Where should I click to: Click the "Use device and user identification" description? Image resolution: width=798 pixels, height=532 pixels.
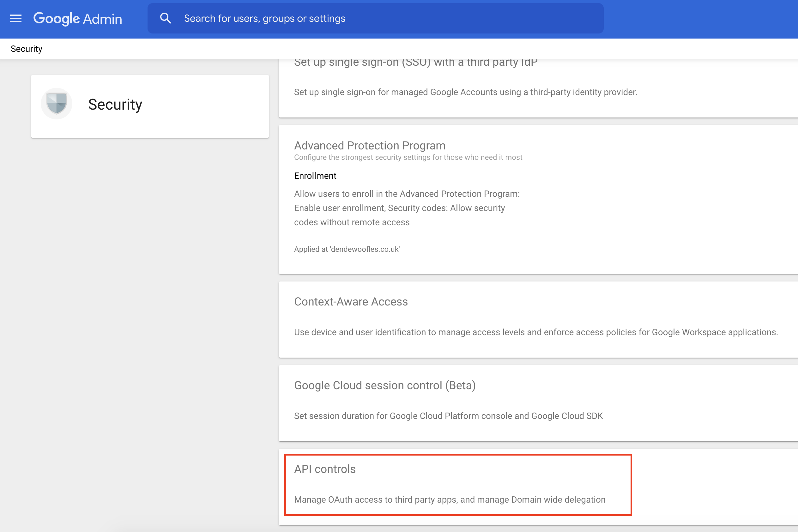click(536, 332)
